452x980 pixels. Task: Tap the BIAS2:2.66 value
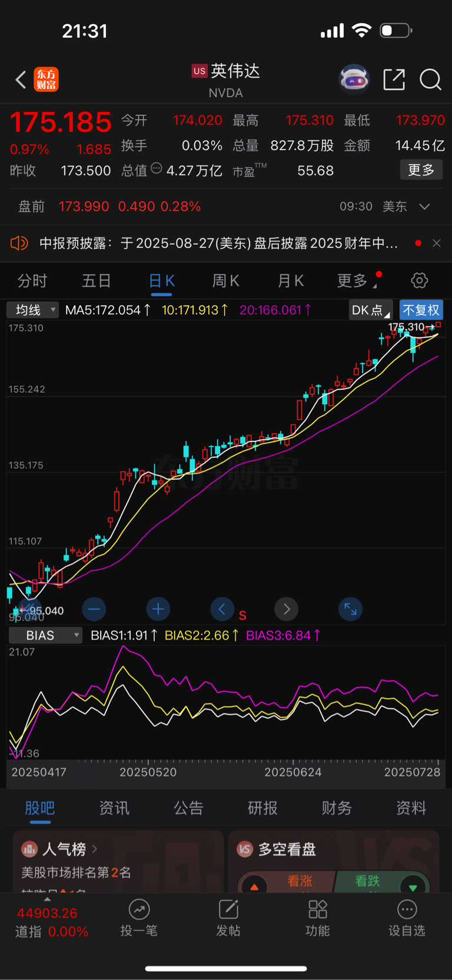202,635
